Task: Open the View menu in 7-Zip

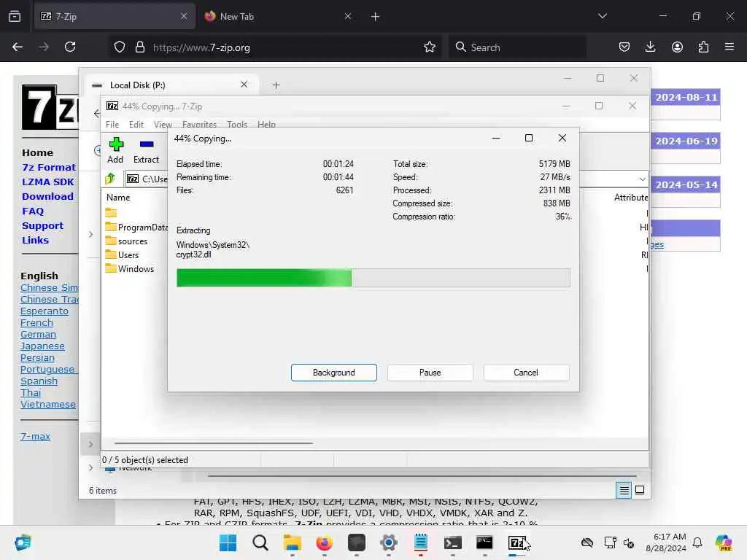Action: [163, 124]
